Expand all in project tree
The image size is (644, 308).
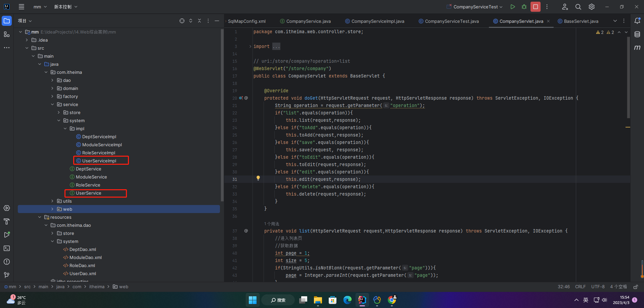[x=191, y=21]
